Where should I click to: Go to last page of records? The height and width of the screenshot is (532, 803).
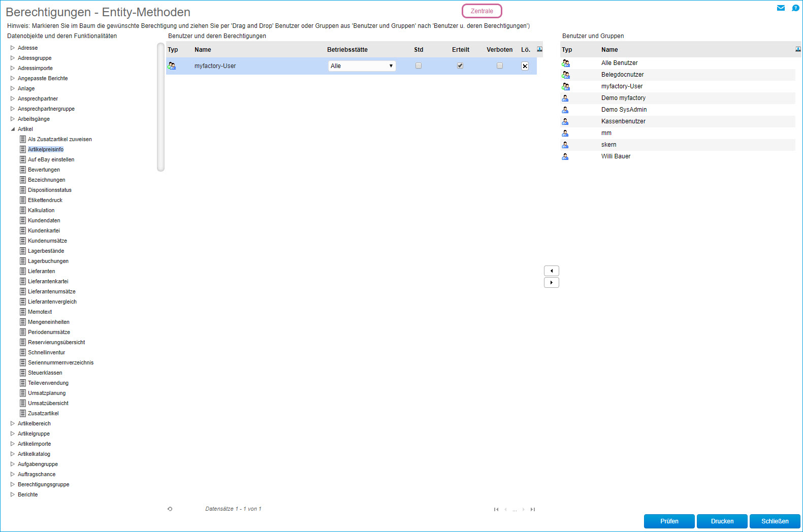(x=532, y=509)
